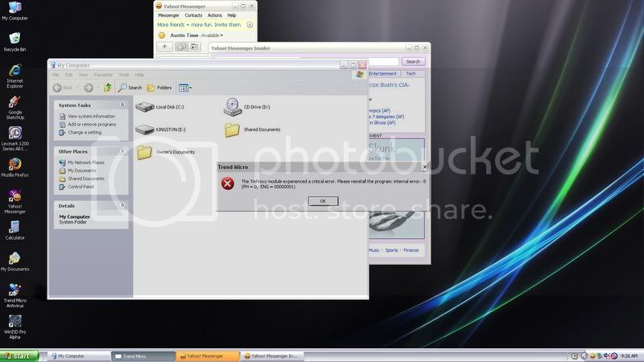This screenshot has width=644, height=362.
Task: Click the Messenger status smiley icon
Action: coord(162,35)
